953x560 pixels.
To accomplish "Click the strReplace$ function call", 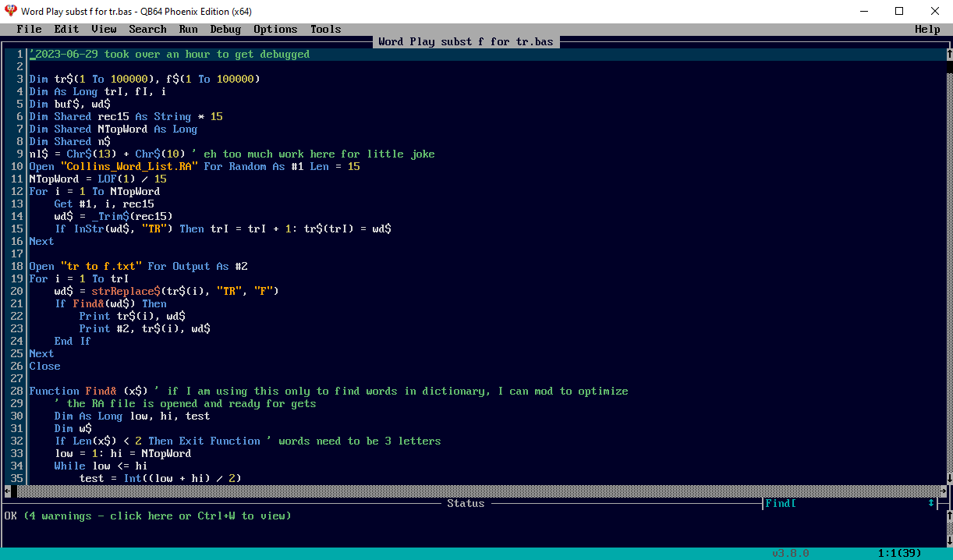I will point(126,292).
